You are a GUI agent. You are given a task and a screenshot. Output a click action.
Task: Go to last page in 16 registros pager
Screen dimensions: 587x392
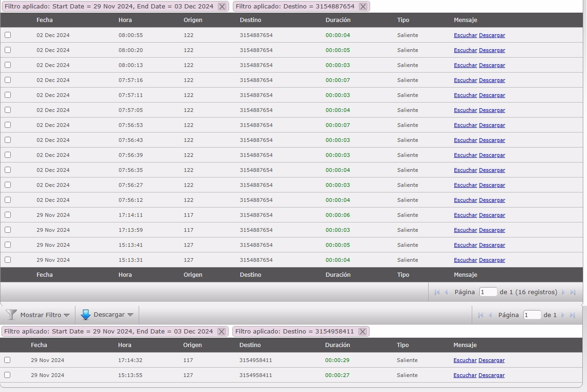coord(572,292)
